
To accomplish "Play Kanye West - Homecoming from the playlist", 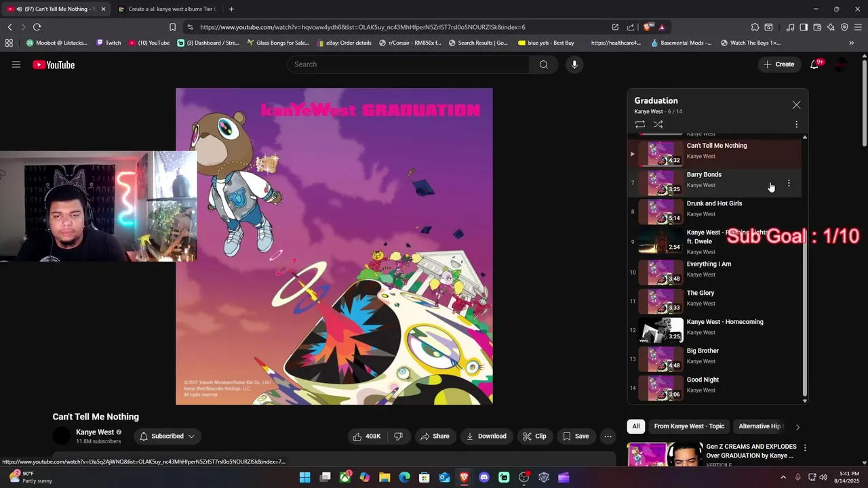I will (x=715, y=331).
